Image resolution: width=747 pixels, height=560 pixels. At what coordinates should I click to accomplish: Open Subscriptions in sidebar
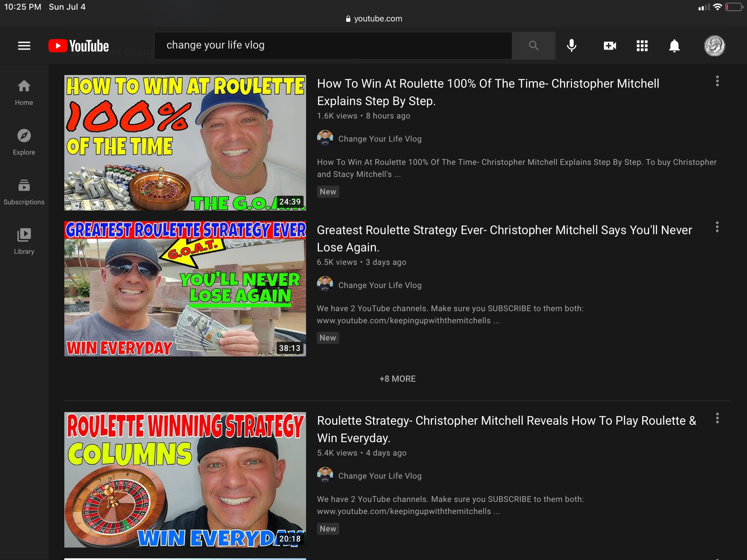click(24, 192)
